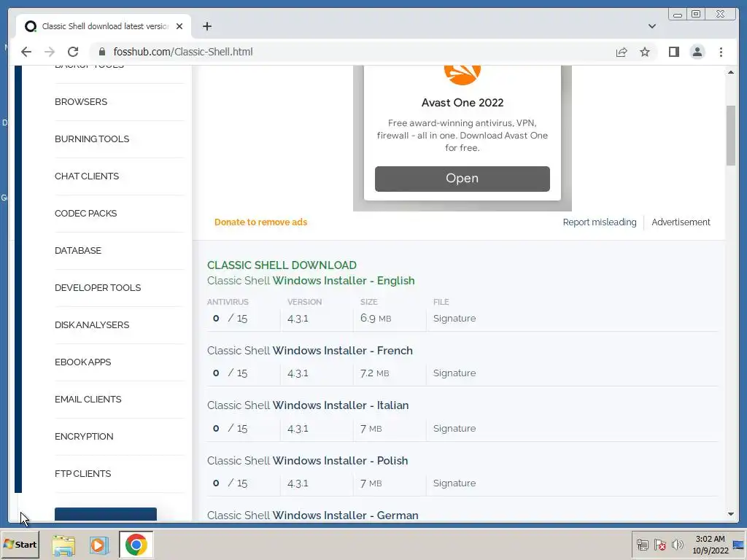Image resolution: width=747 pixels, height=560 pixels.
Task: Click Report misleading link
Action: [x=600, y=222]
